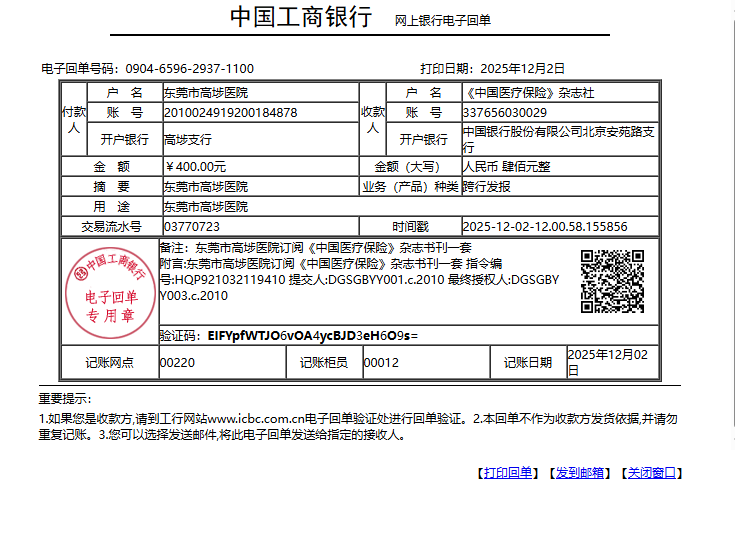Screen dimensions: 735x557
Task: Click the QR code image
Action: pyautogui.click(x=612, y=281)
